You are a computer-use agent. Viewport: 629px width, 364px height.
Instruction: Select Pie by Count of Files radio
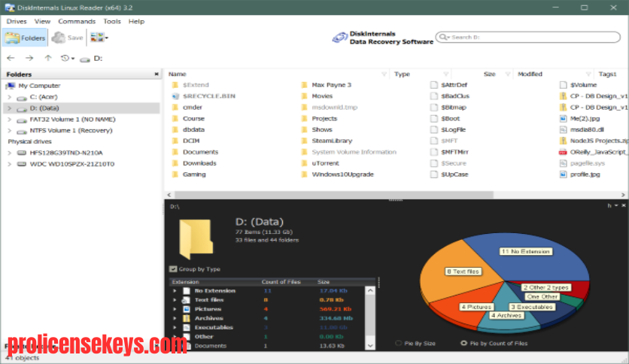pyautogui.click(x=463, y=343)
